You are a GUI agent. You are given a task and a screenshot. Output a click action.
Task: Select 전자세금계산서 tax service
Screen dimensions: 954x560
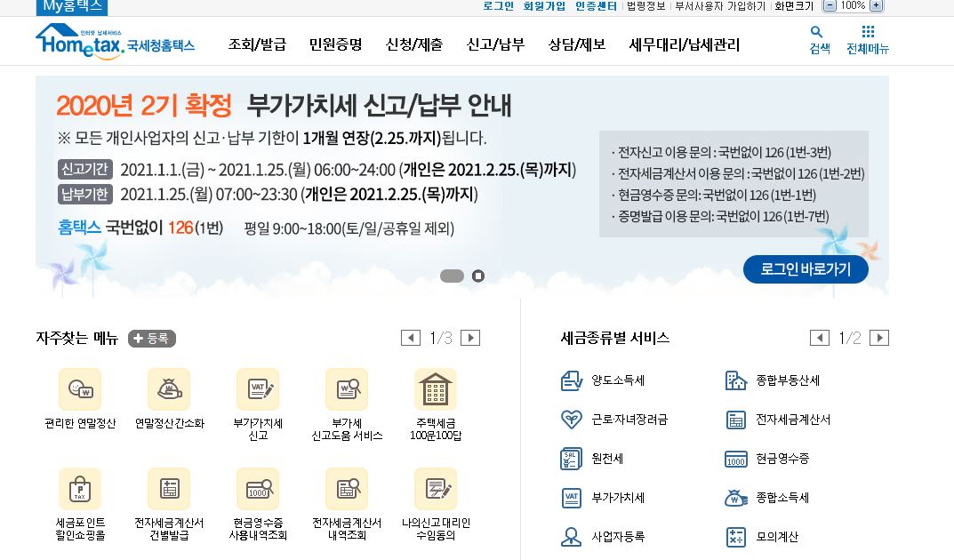(778, 420)
